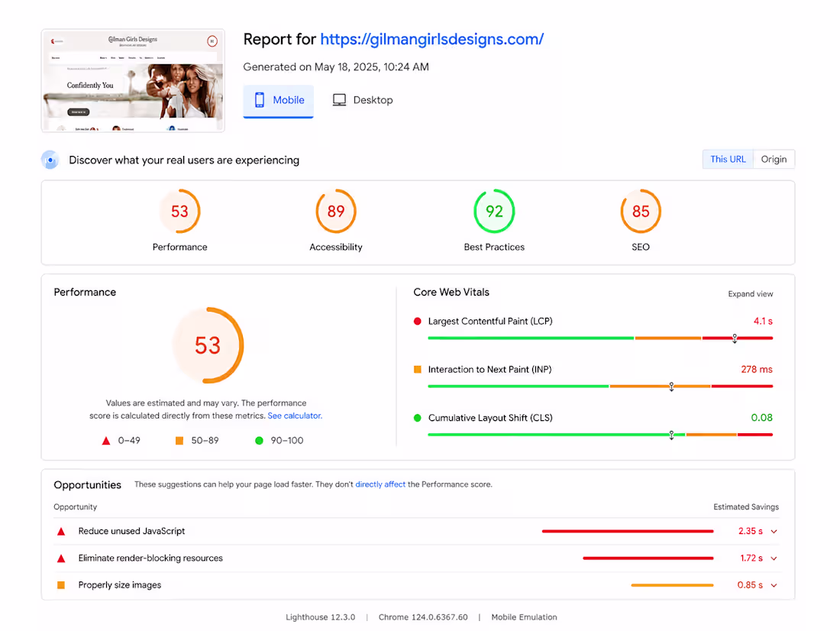840x631 pixels.
Task: Switch to the Mobile tab
Action: pos(279,101)
